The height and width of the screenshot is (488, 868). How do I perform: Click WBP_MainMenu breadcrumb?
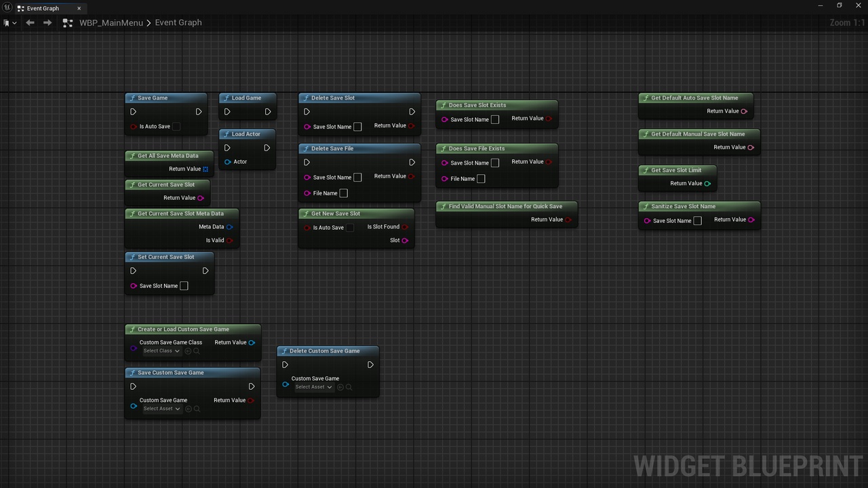[111, 22]
